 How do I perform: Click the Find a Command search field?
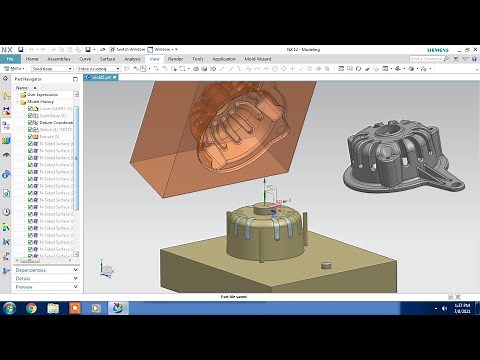click(x=426, y=59)
